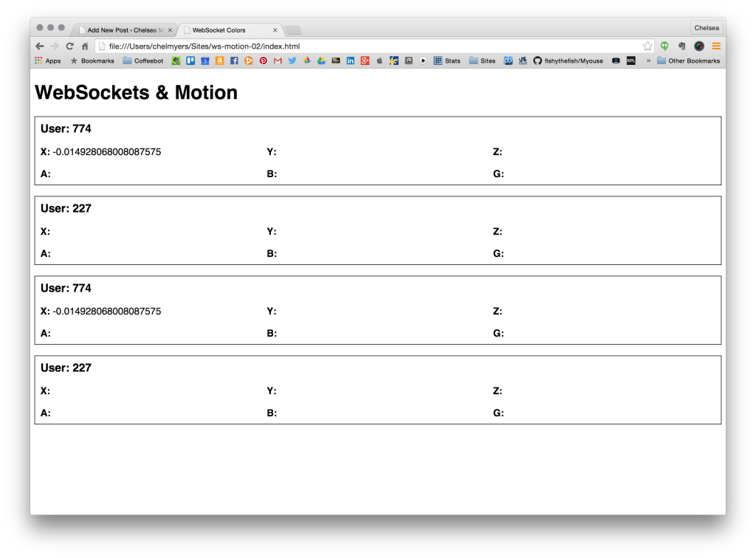The image size is (756, 558).
Task: Open the Evernote elephant extension
Action: [681, 46]
